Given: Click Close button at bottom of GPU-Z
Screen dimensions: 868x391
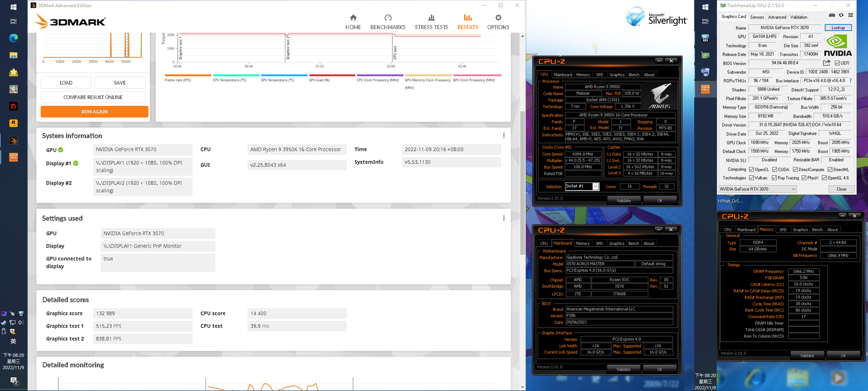Looking at the screenshot, I should click(x=841, y=189).
